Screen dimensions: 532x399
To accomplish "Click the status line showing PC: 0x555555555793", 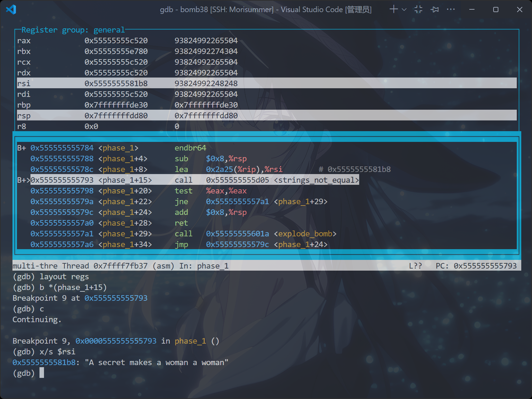I will coord(476,266).
